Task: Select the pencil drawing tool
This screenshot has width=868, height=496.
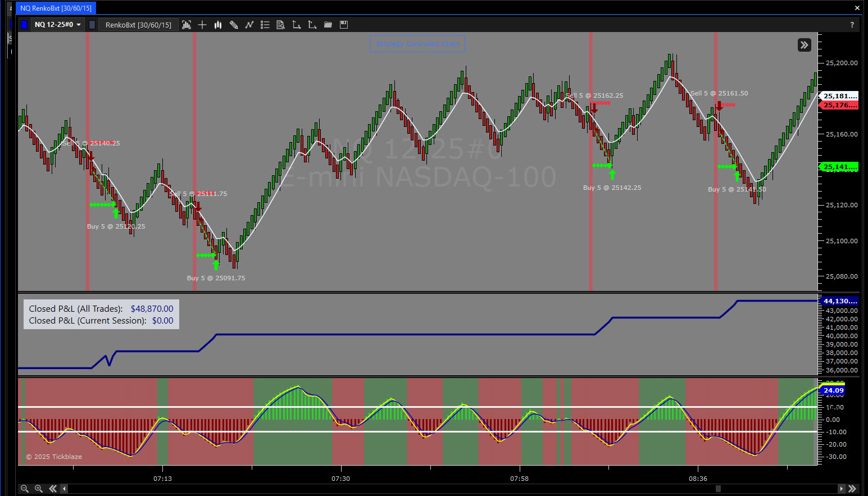Action: (x=234, y=25)
